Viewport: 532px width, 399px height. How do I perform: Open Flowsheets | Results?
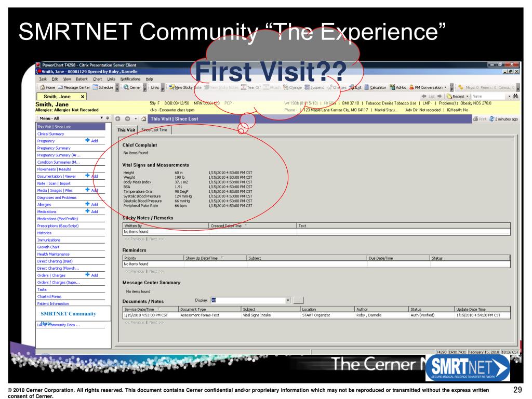(x=54, y=169)
